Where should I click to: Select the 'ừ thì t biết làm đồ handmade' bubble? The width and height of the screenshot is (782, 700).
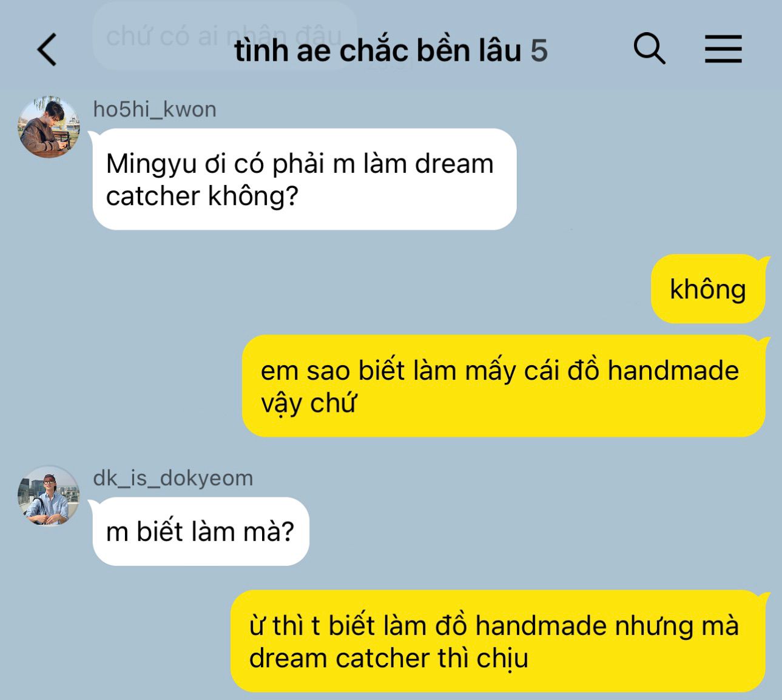tap(498, 641)
